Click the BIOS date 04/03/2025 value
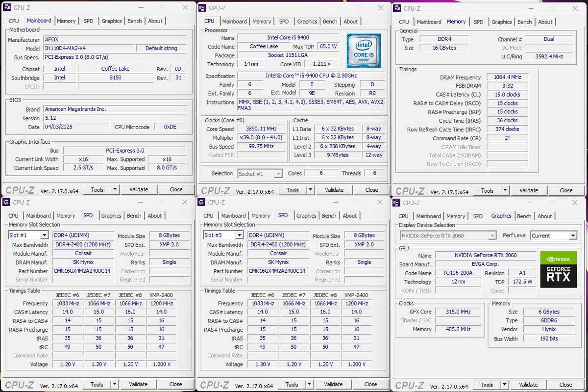588x392 pixels. coord(76,127)
